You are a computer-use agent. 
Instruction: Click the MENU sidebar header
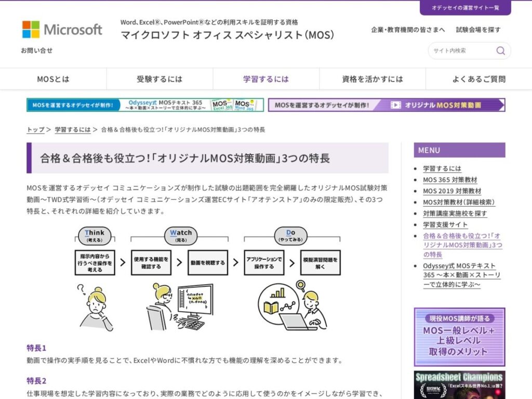[x=459, y=150]
